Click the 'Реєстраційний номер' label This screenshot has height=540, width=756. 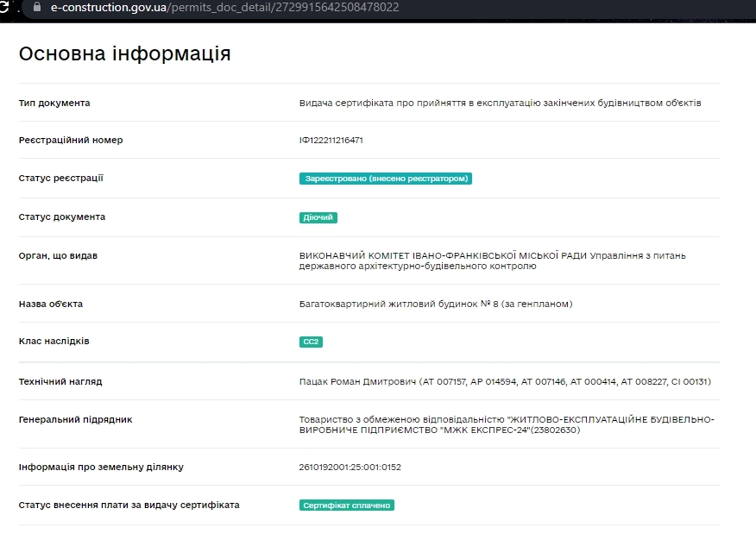(x=71, y=141)
